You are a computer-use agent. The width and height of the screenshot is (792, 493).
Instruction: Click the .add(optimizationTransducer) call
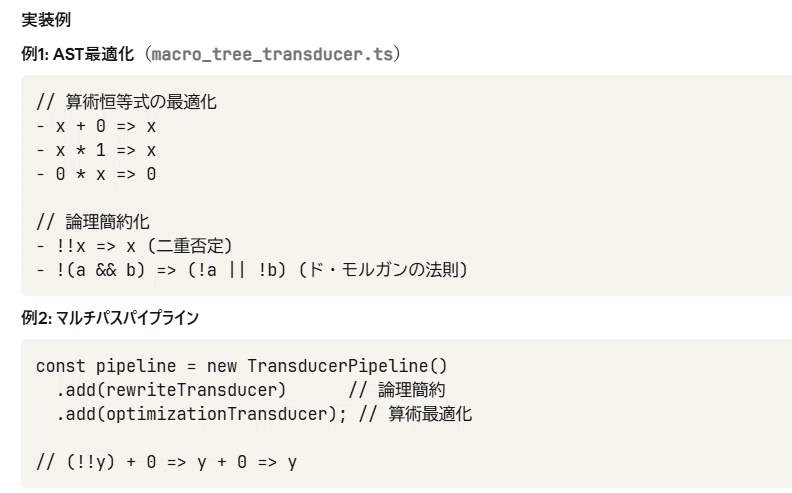coord(201,414)
